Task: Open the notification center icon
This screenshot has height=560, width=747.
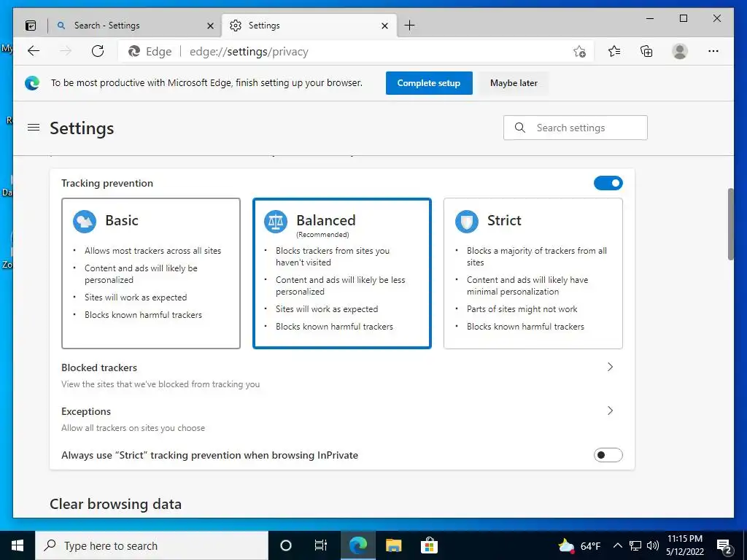Action: point(724,547)
